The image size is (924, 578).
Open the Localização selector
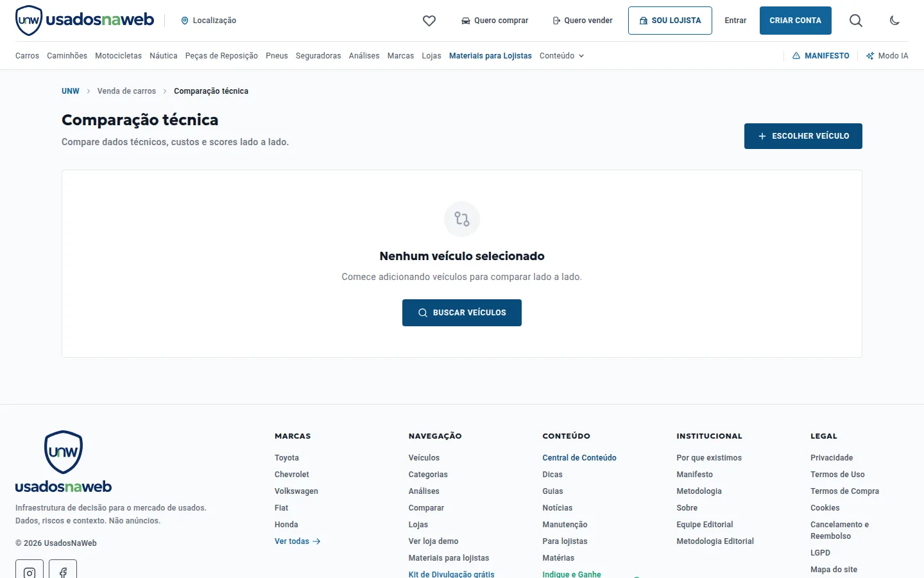(209, 21)
